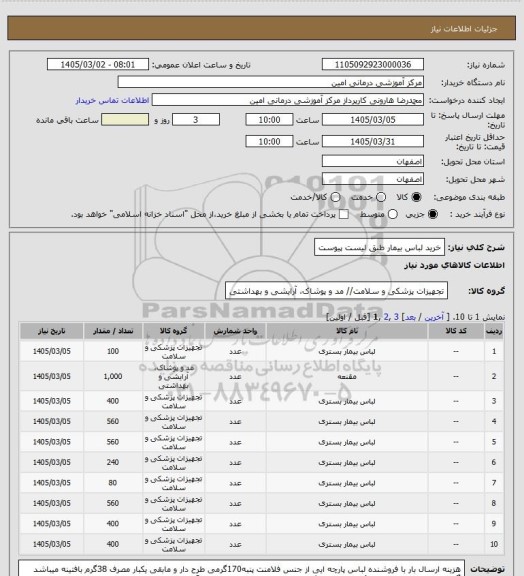524x576 pixels.
Task: Click the empty remaining hours field
Action: [125, 120]
